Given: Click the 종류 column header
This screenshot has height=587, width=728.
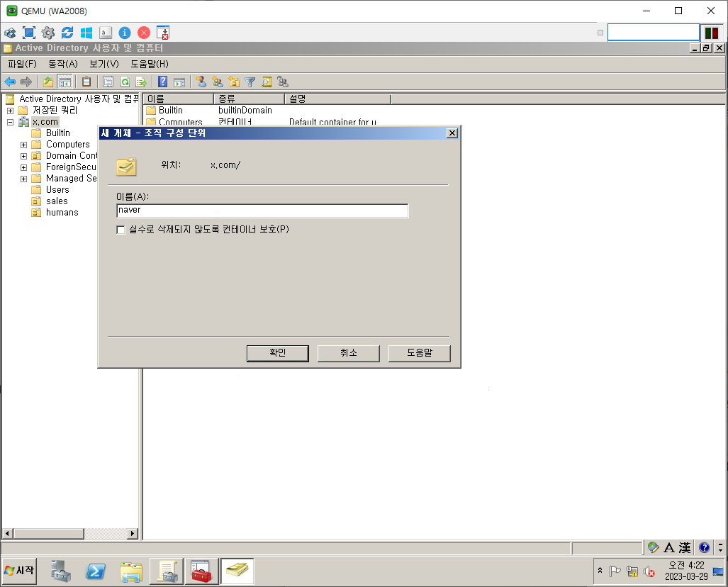Looking at the screenshot, I should (249, 99).
